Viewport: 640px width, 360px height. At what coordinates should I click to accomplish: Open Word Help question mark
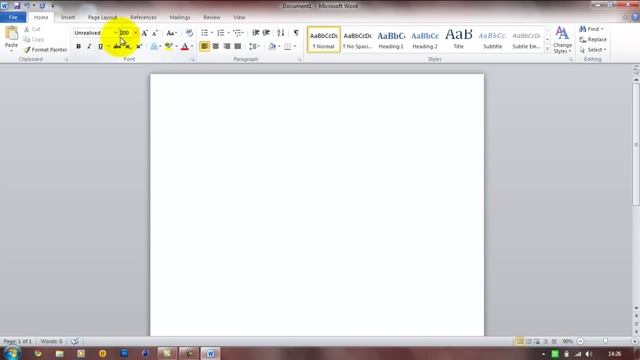coord(635,17)
